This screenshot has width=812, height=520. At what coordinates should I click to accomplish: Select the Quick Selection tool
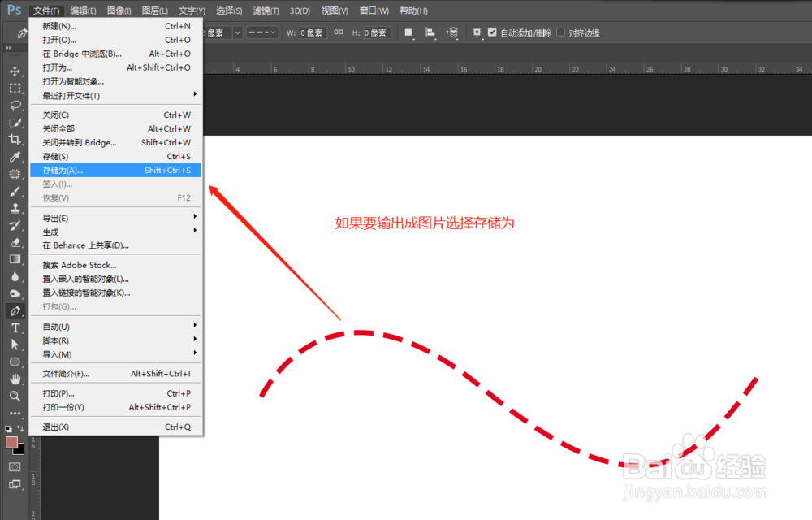click(15, 123)
